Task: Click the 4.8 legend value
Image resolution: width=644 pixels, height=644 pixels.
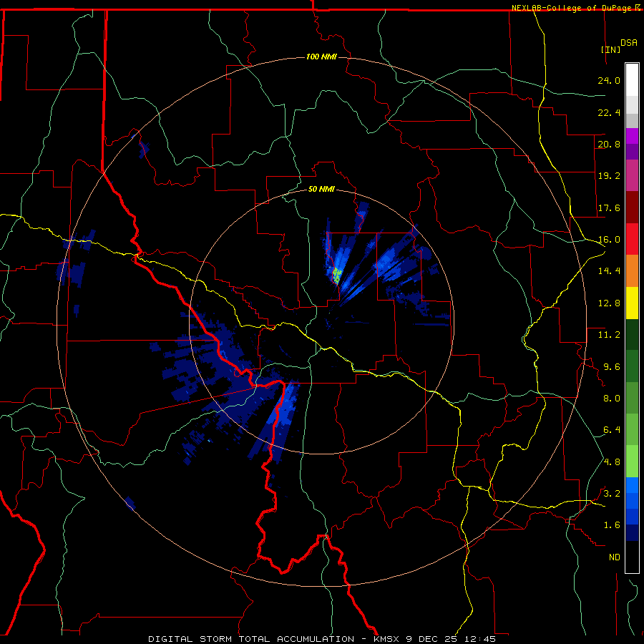Action: [612, 462]
